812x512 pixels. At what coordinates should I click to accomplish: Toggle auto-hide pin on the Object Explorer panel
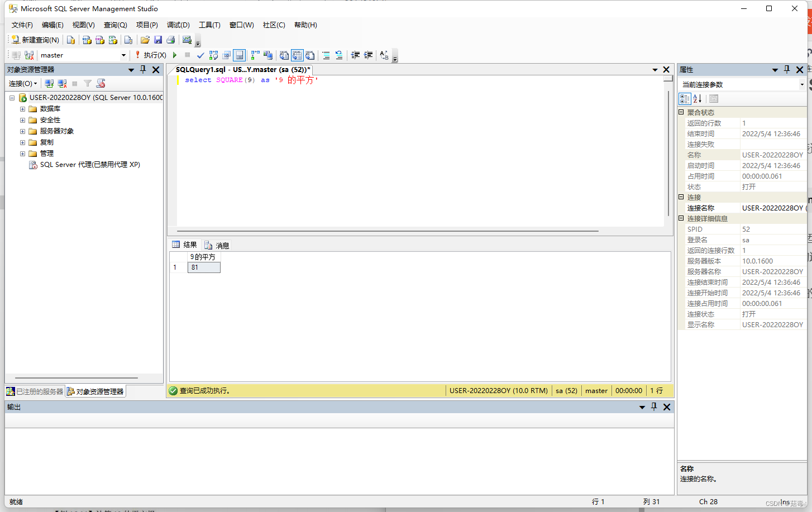(x=143, y=69)
